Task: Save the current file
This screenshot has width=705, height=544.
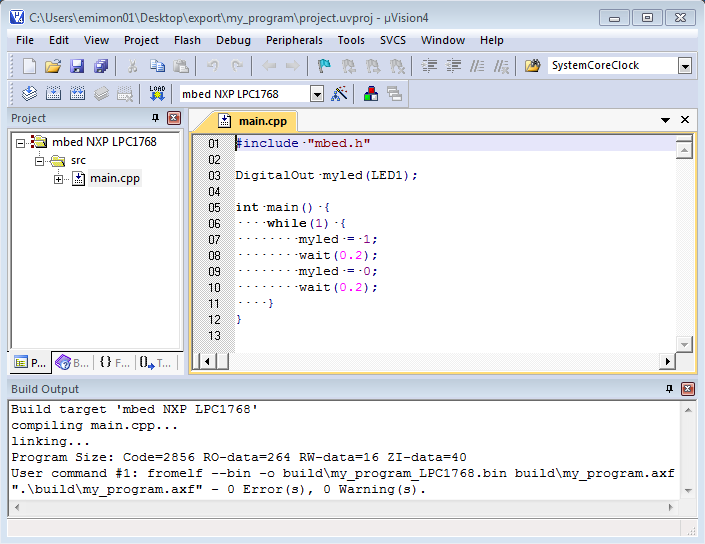Action: coord(77,66)
